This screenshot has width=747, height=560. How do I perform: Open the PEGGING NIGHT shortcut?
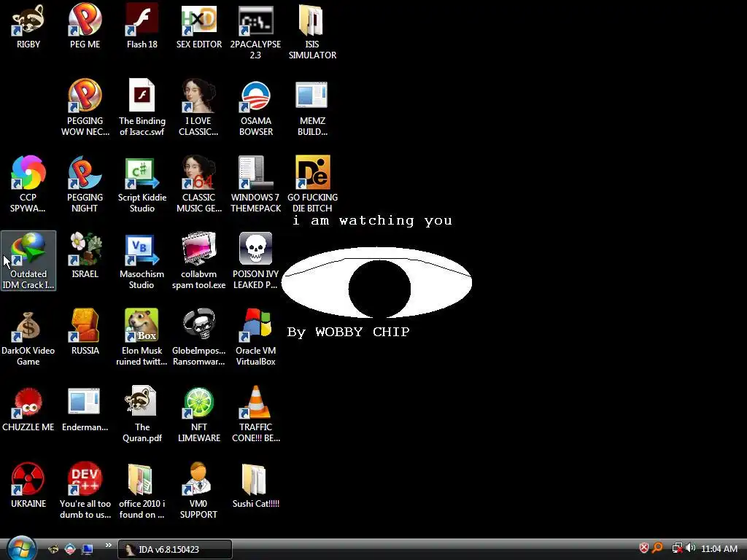coord(85,184)
